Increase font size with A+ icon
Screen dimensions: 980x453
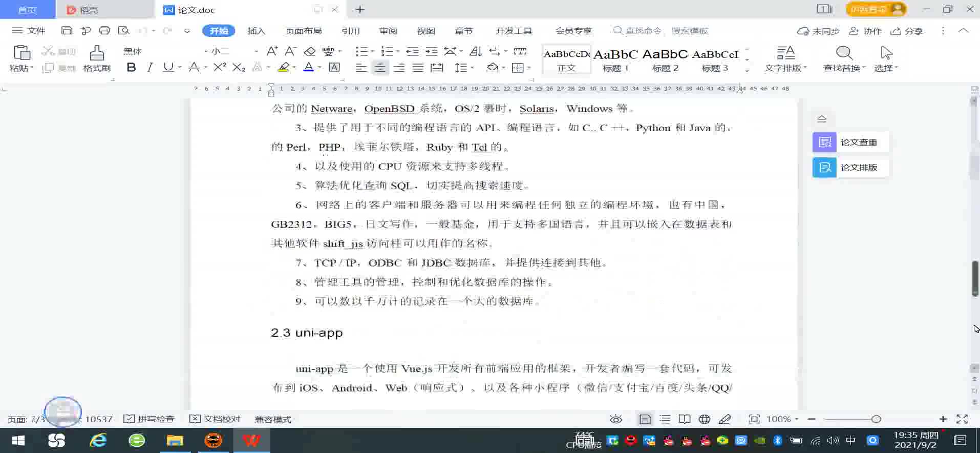(272, 51)
